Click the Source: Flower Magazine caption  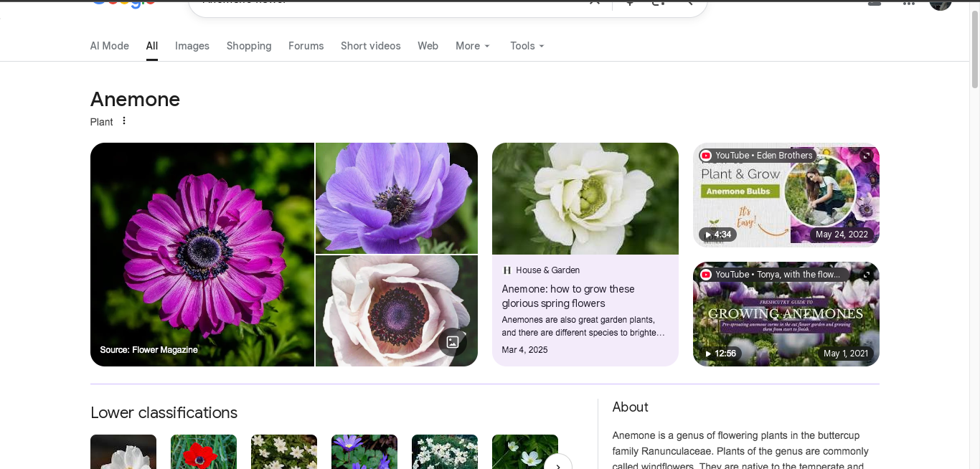[149, 350]
